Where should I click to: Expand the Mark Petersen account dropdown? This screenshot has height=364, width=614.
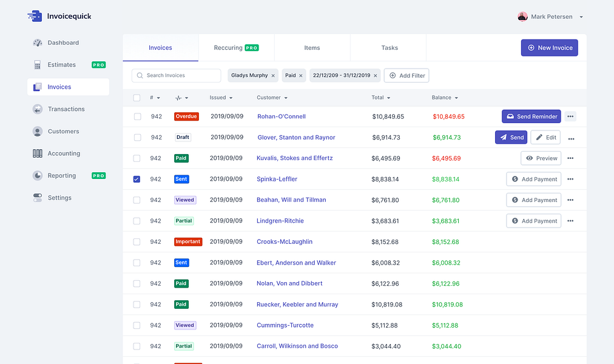[x=581, y=17]
